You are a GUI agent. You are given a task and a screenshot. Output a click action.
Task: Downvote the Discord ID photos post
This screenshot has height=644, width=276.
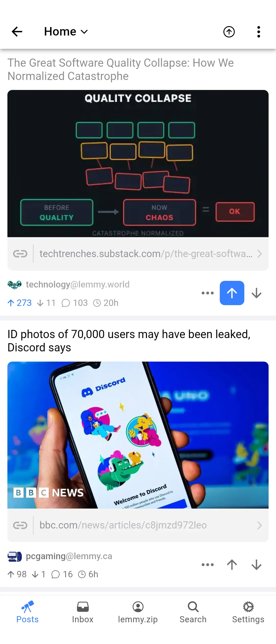(x=256, y=565)
